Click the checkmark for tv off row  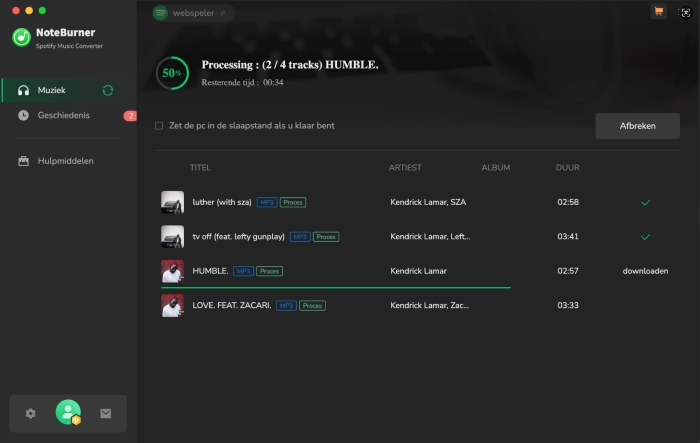(646, 237)
